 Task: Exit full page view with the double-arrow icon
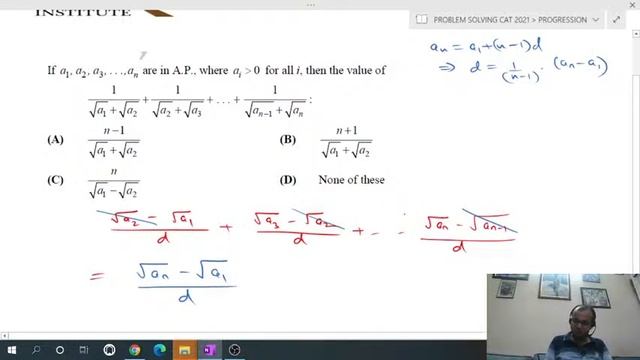616,20
